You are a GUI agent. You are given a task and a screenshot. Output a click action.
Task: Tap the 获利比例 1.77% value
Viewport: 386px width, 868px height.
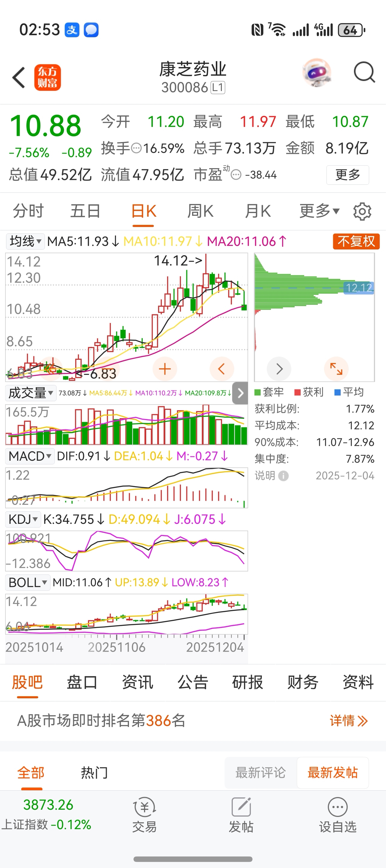360,409
